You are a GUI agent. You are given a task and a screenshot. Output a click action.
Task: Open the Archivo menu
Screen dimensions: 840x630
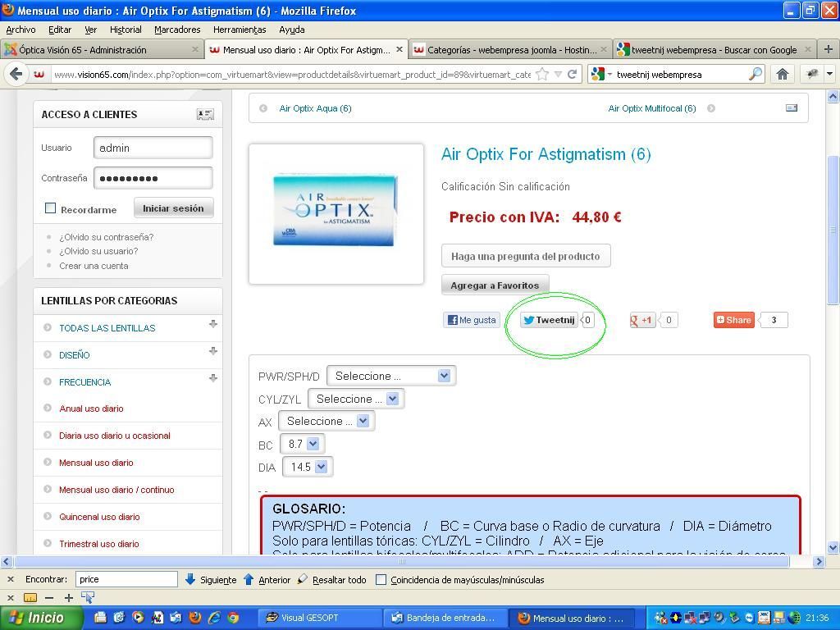click(x=21, y=30)
